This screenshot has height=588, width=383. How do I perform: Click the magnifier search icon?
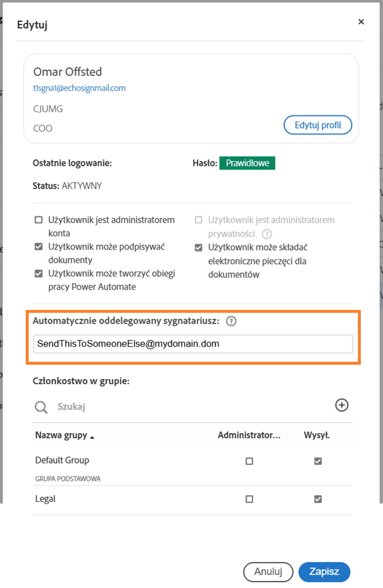coord(41,407)
